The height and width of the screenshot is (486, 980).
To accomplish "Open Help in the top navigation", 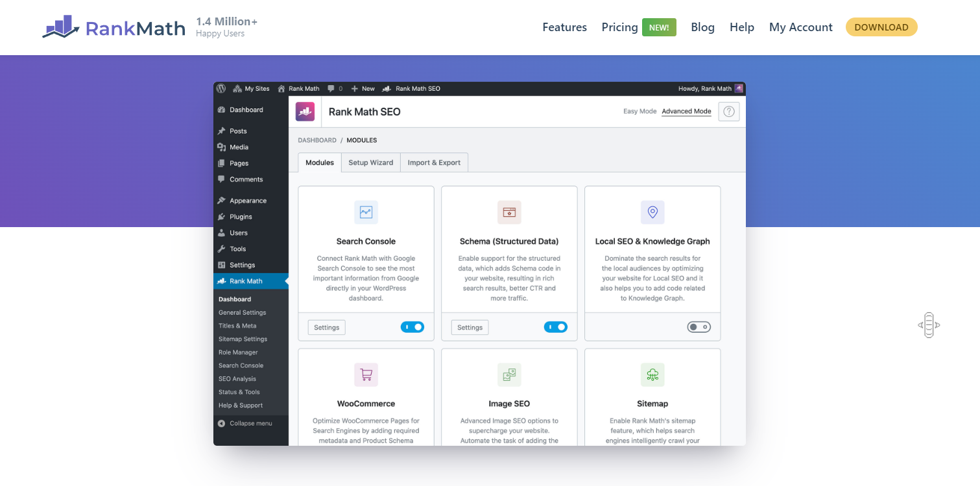I will [x=742, y=27].
